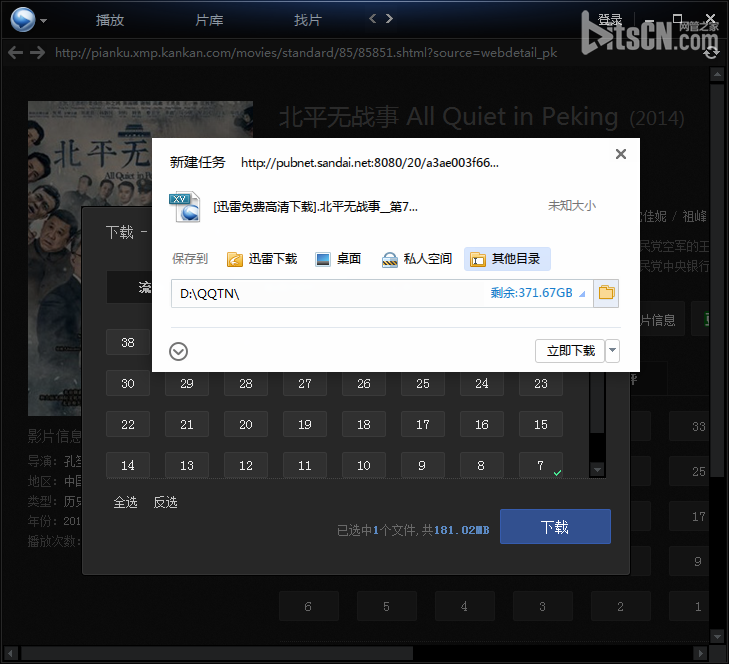729x664 pixels.
Task: Click the episode list scrollbar thumb
Action: (x=597, y=403)
